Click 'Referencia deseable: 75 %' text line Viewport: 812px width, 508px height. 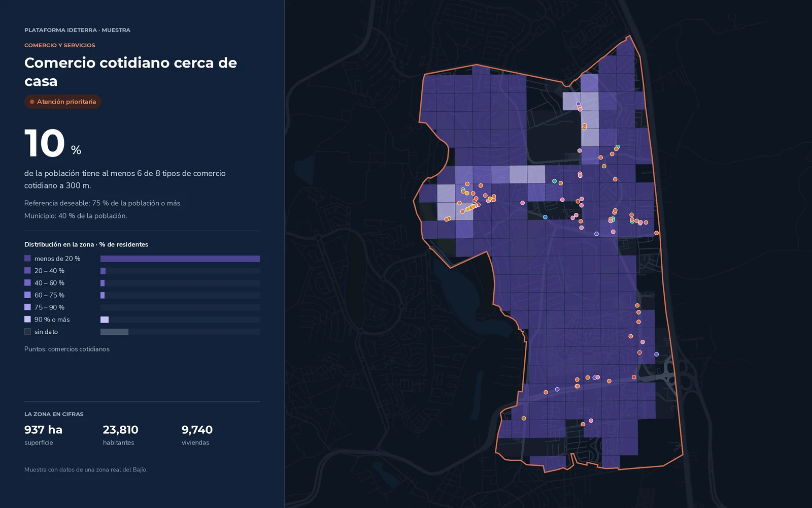coord(103,203)
